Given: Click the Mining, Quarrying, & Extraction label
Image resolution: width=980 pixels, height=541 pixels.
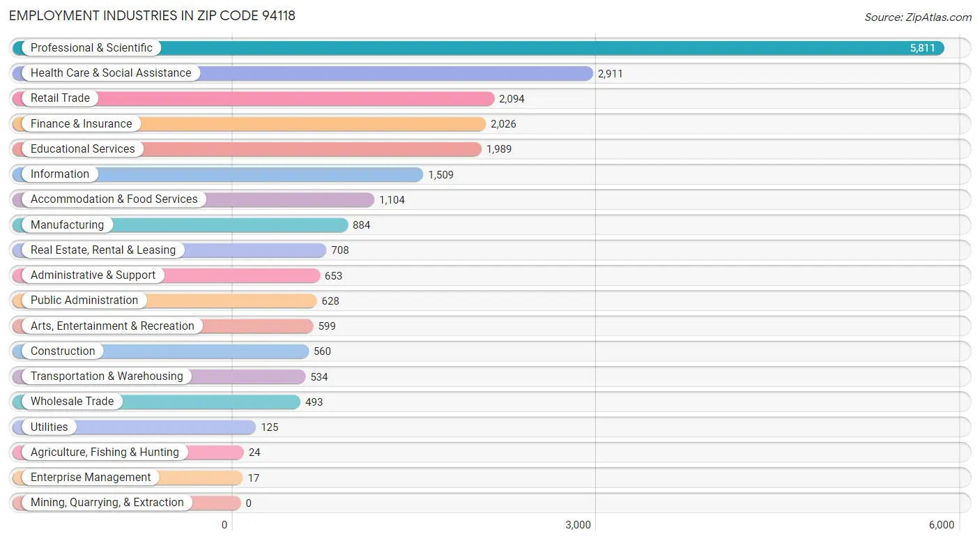Looking at the screenshot, I should (107, 503).
